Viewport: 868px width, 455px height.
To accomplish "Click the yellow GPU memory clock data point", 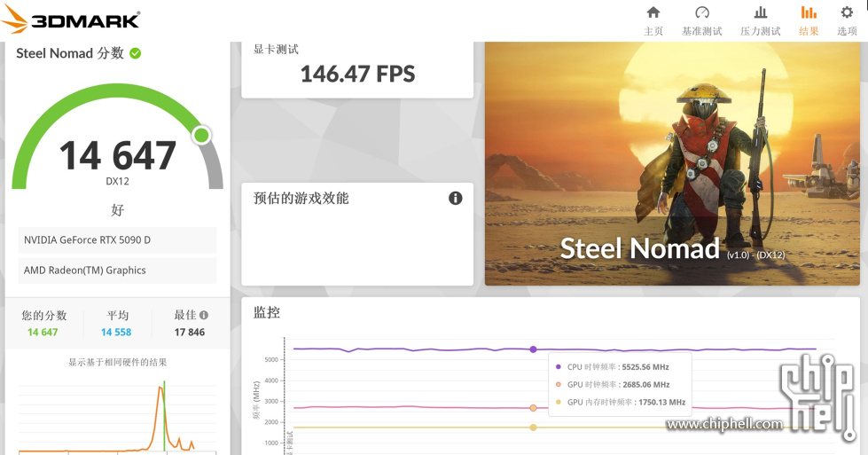I will point(533,428).
